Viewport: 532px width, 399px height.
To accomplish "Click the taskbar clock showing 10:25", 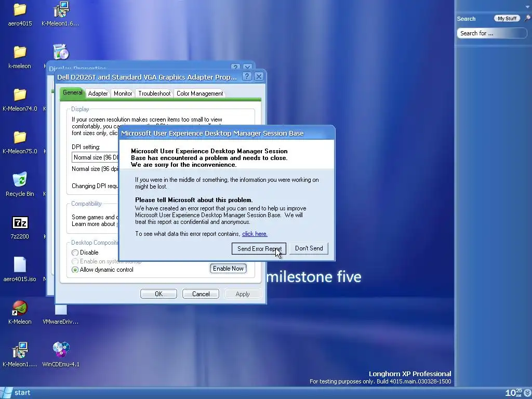I will (x=513, y=393).
